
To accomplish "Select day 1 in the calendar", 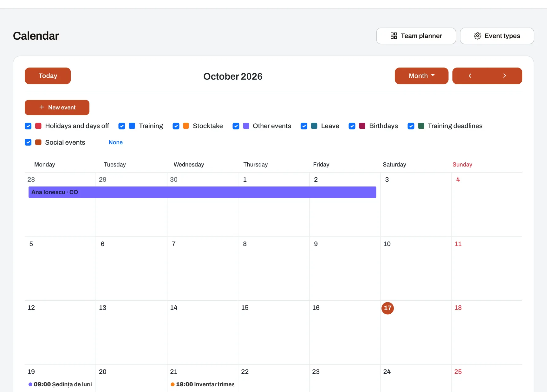I will [245, 180].
